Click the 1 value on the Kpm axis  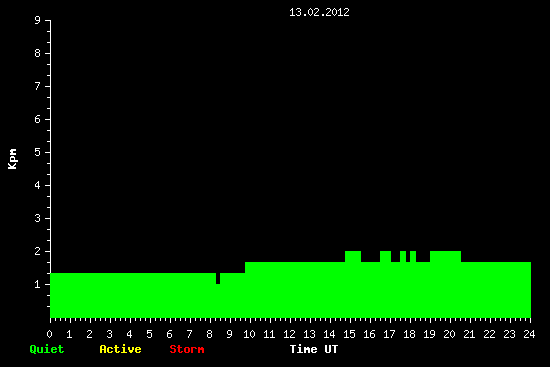click(38, 284)
